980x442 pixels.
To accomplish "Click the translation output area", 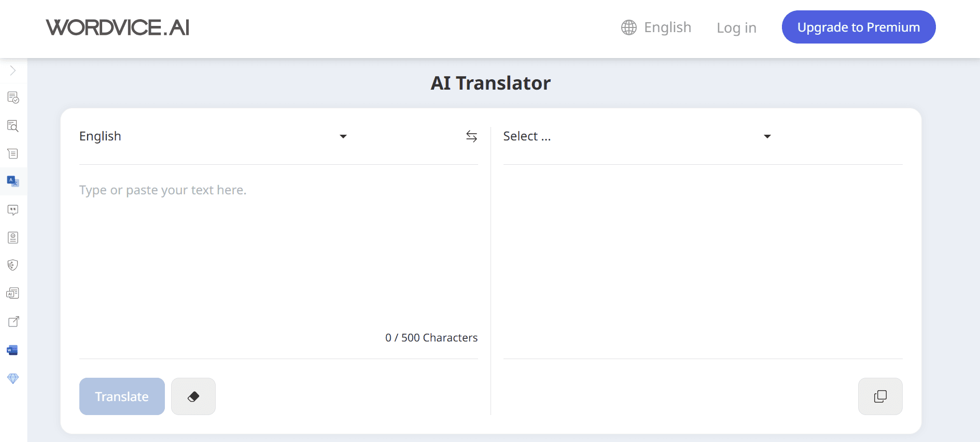I will pyautogui.click(x=703, y=262).
